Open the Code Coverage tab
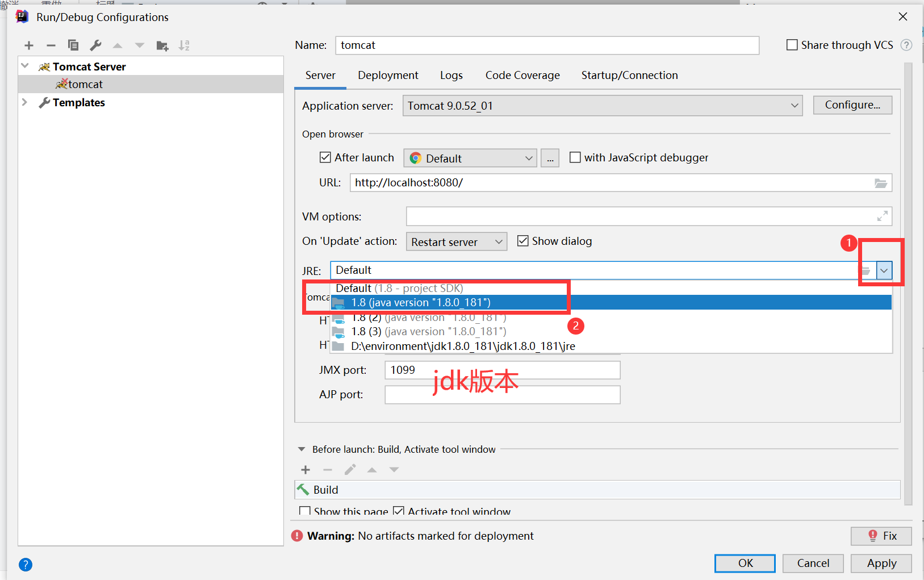This screenshot has height=580, width=924. (x=522, y=75)
